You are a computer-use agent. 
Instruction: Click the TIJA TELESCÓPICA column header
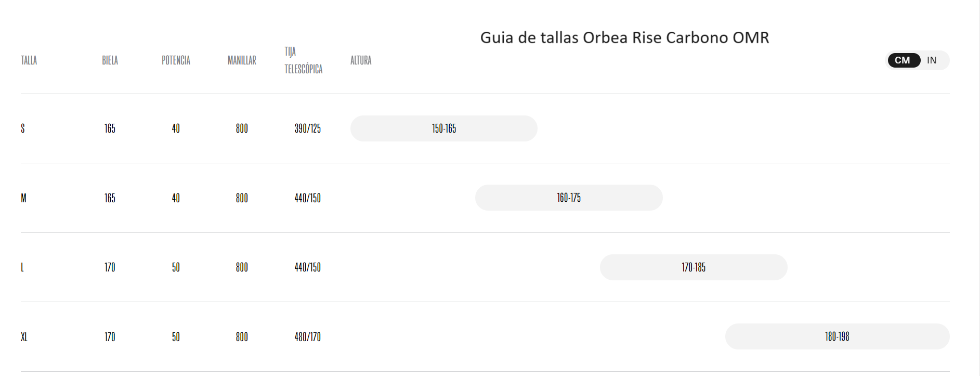pos(303,60)
